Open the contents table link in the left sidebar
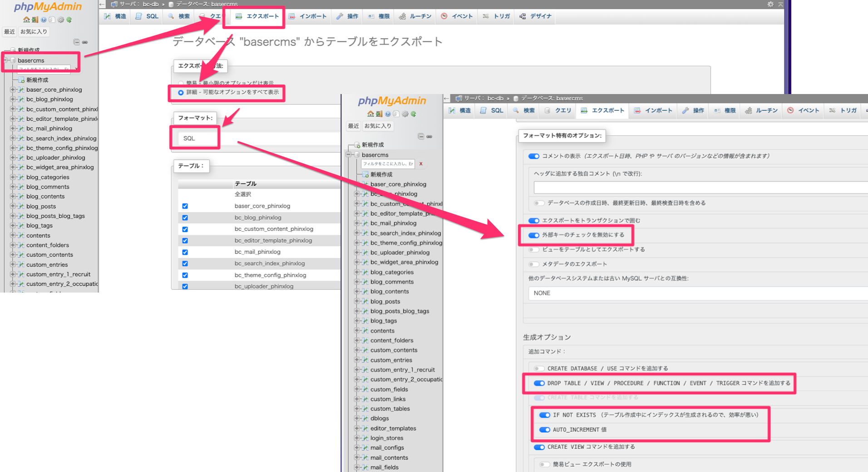The image size is (868, 472). [38, 236]
